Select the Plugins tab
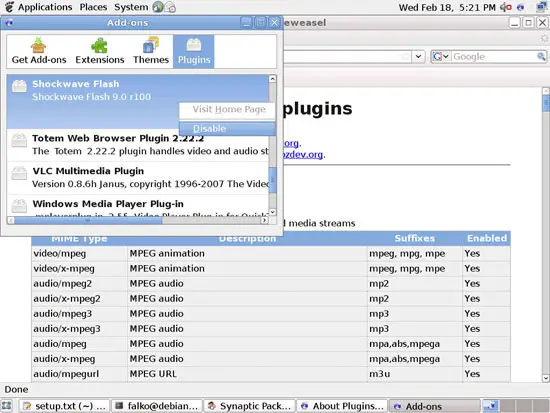550x413 pixels. tap(194, 51)
